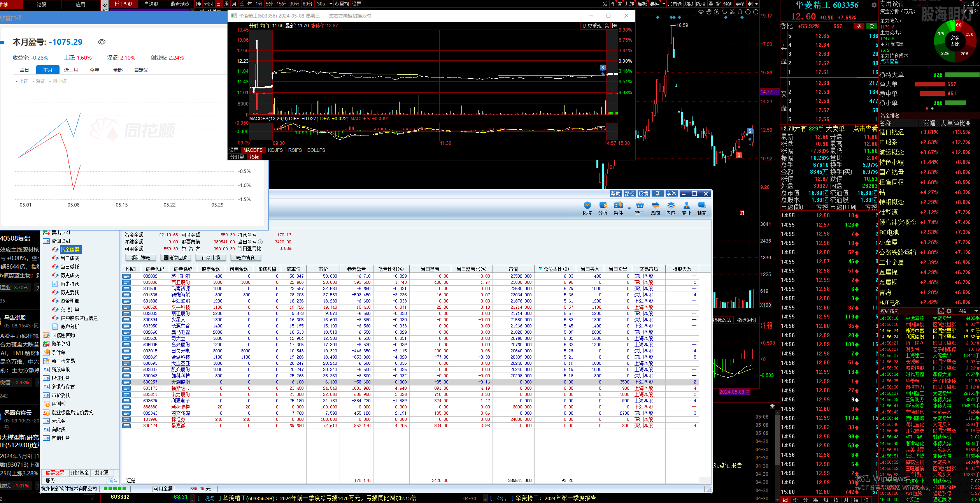Click the replay play-circle icon above chart

click(717, 12)
